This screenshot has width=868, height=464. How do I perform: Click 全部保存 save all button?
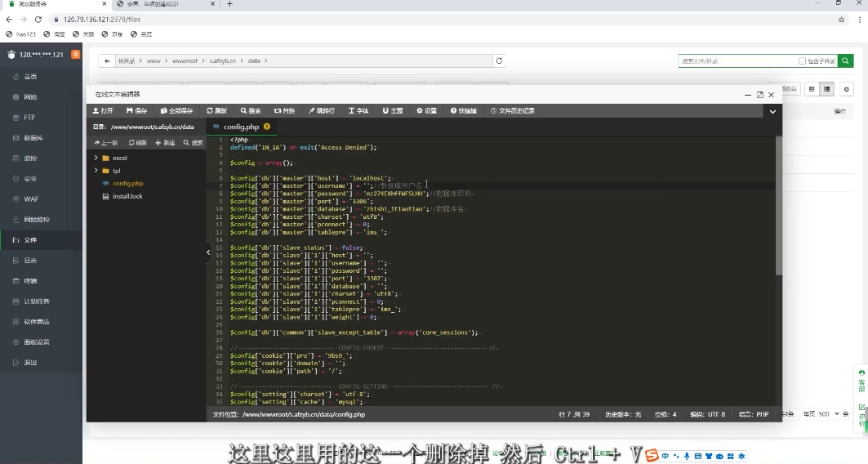(x=176, y=111)
